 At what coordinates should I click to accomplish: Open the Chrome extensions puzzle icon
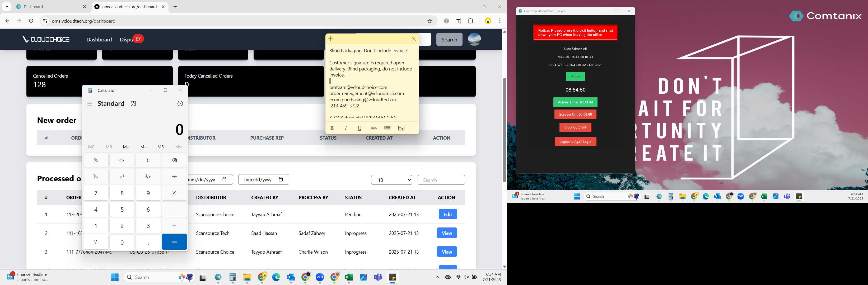471,21
